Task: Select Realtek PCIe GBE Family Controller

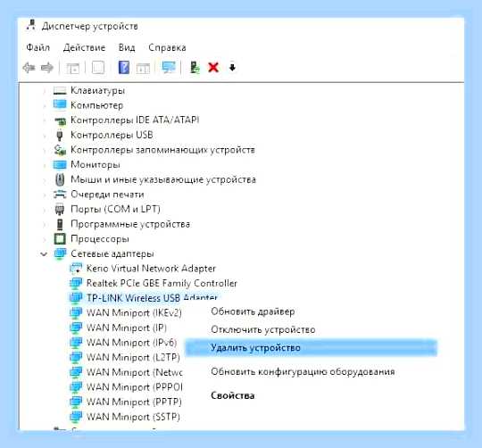Action: (x=162, y=283)
